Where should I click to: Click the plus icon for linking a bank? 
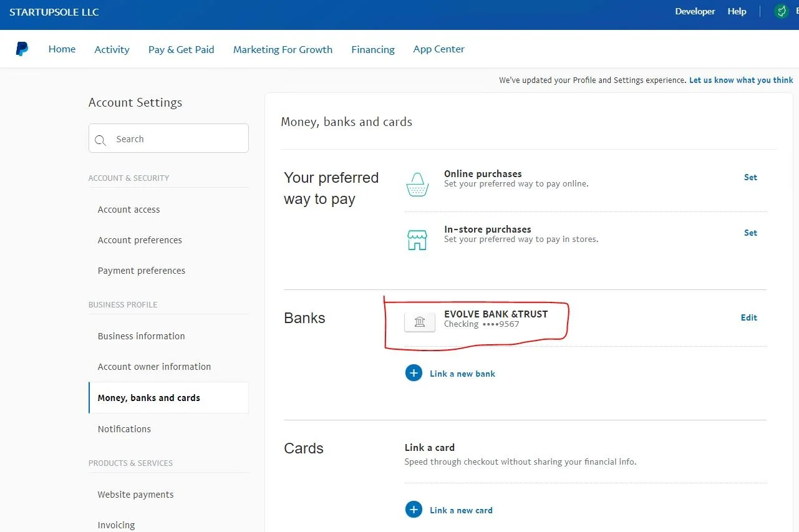click(x=414, y=374)
